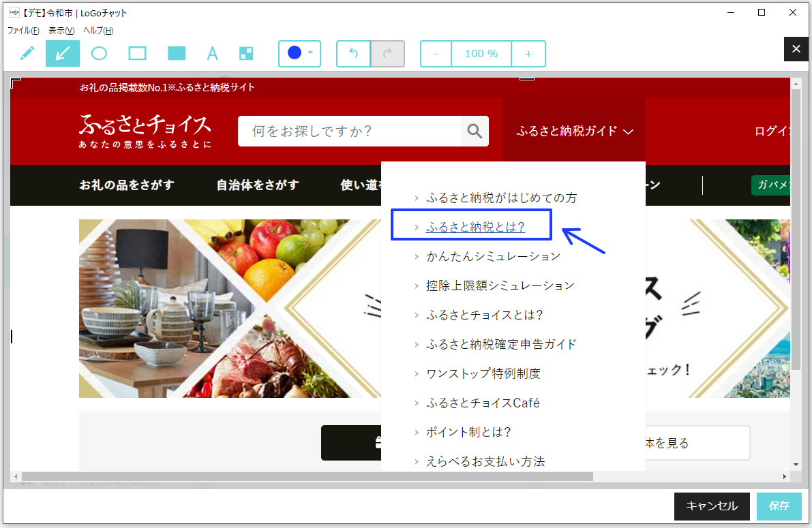
Task: Open the 表示 menu
Action: [61, 31]
